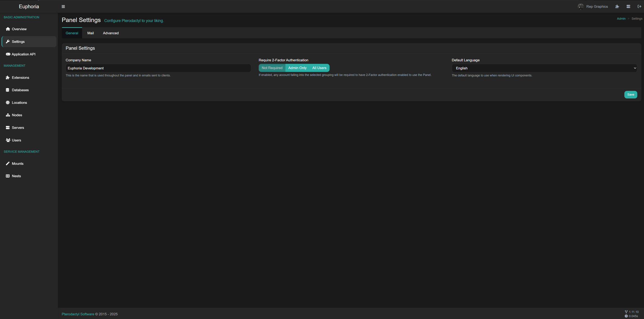Enable All Users 2-Factor Authentication
Viewport: 644px width, 319px height.
[319, 68]
